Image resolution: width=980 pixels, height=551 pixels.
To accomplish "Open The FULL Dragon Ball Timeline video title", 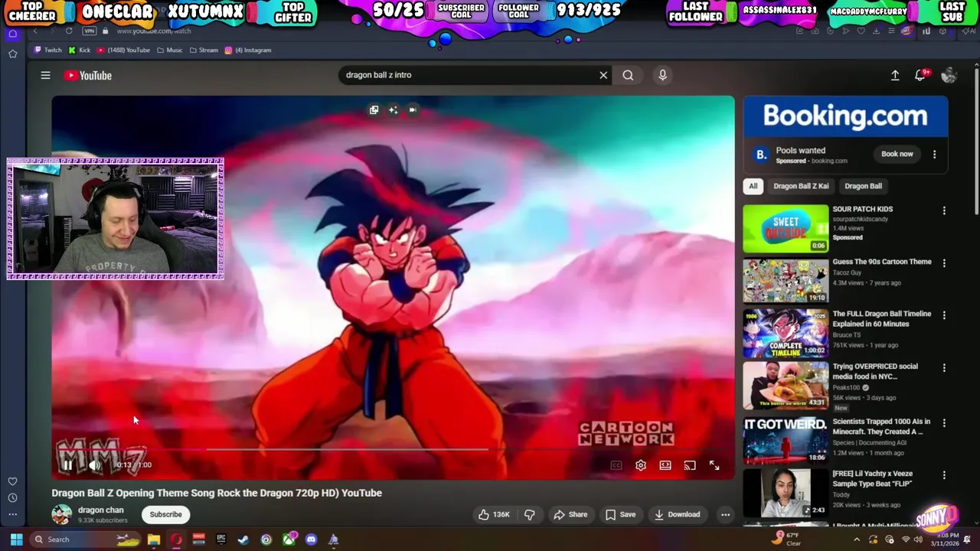I will (x=881, y=318).
